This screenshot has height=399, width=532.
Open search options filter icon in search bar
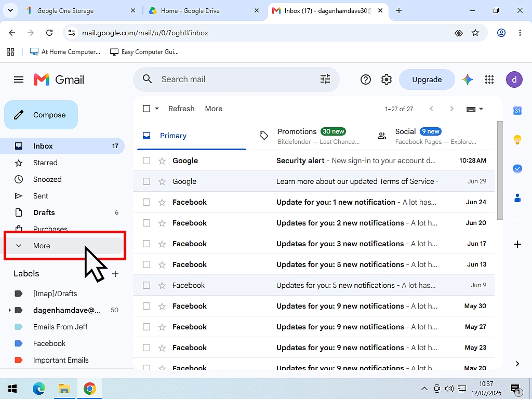(x=325, y=79)
